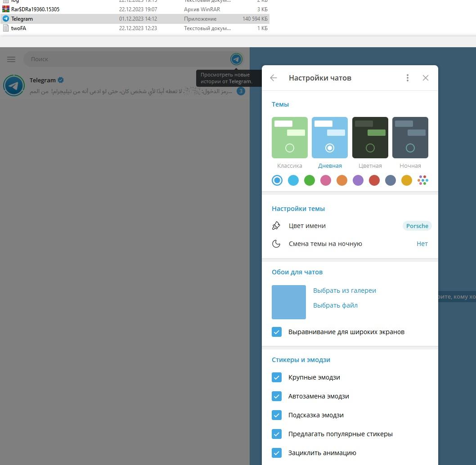476x465 pixels.
Task: Pick the pink accent color
Action: click(x=325, y=180)
